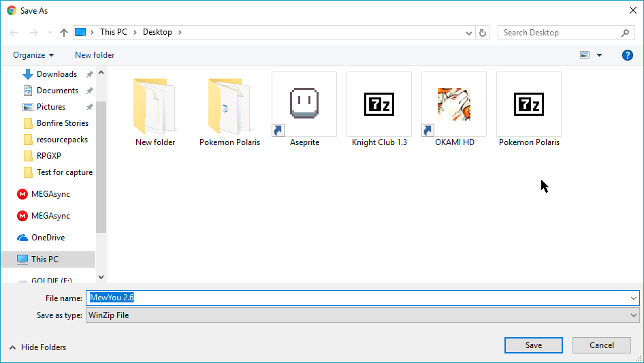The width and height of the screenshot is (644, 363).
Task: Collapse the pane with Hide Folders
Action: point(37,347)
